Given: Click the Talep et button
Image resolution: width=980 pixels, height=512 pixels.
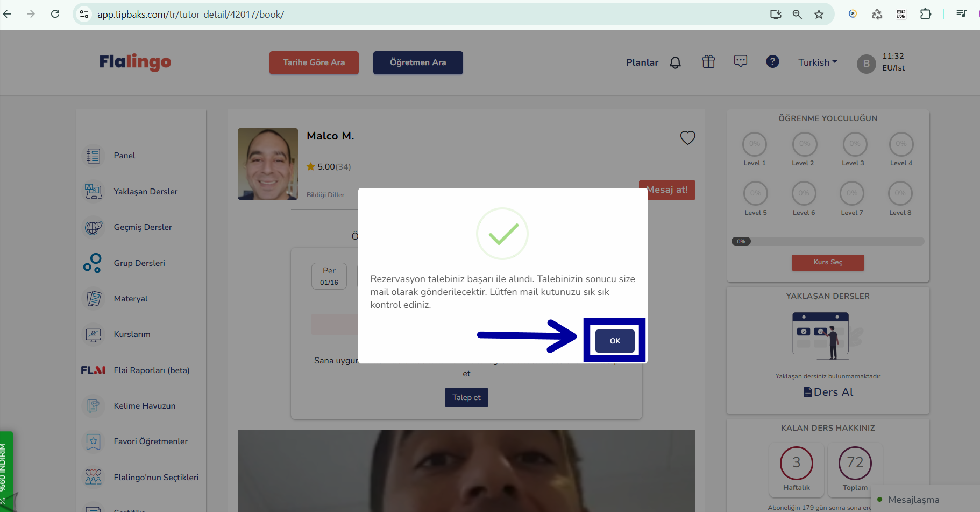Looking at the screenshot, I should [466, 397].
